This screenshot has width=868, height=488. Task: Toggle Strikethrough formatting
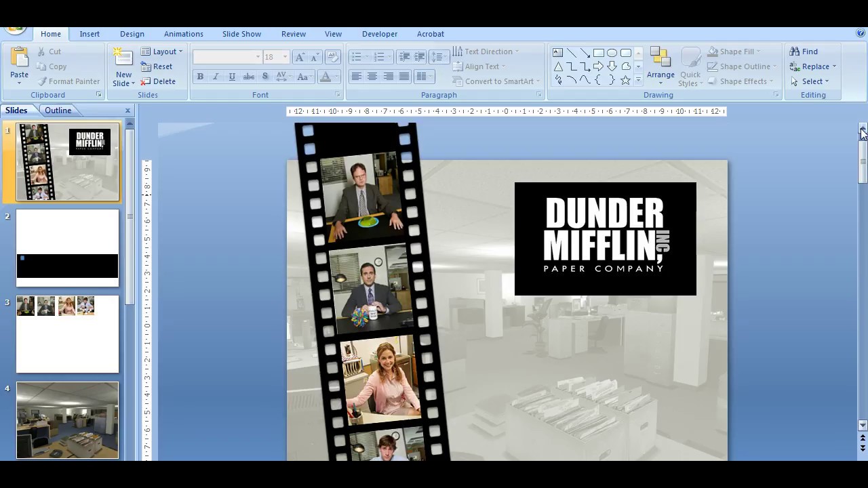click(x=249, y=77)
